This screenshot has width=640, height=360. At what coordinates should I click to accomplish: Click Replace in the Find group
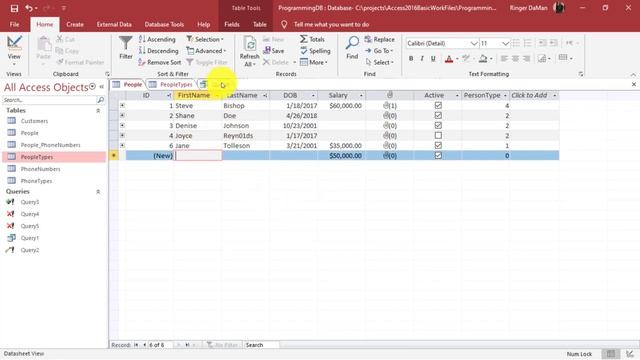click(380, 39)
